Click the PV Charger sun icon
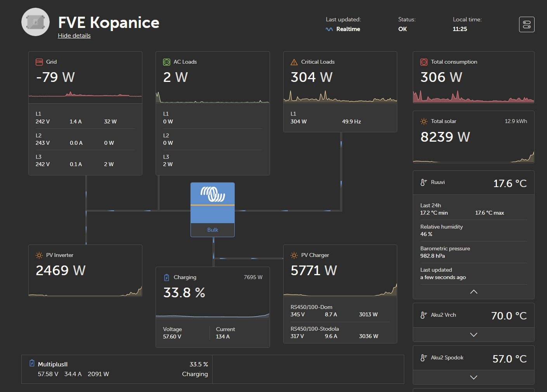Image resolution: width=547 pixels, height=392 pixels. [294, 255]
